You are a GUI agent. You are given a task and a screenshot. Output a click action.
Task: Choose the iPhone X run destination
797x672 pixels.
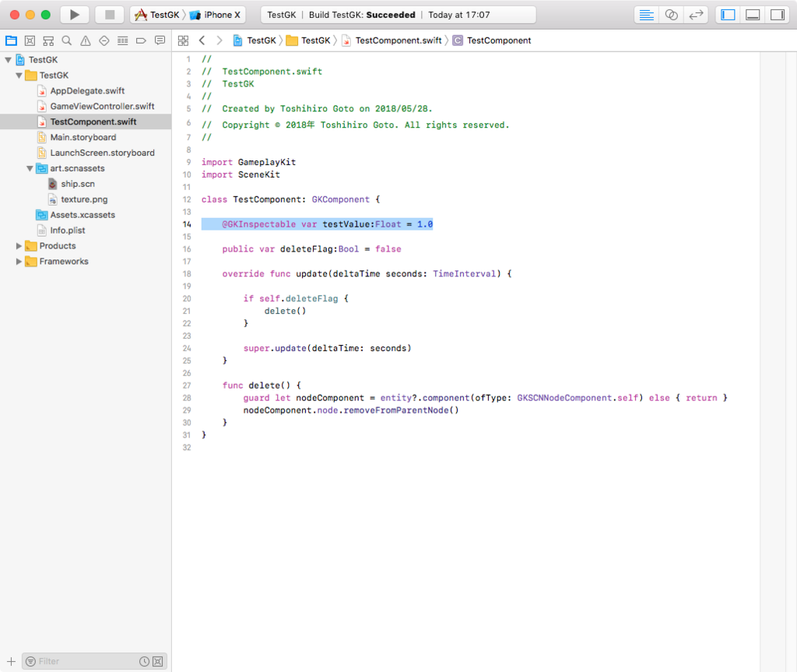click(215, 15)
